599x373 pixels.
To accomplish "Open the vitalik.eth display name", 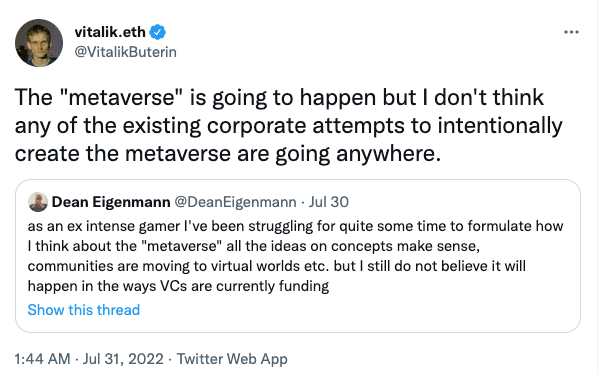I will coord(110,32).
